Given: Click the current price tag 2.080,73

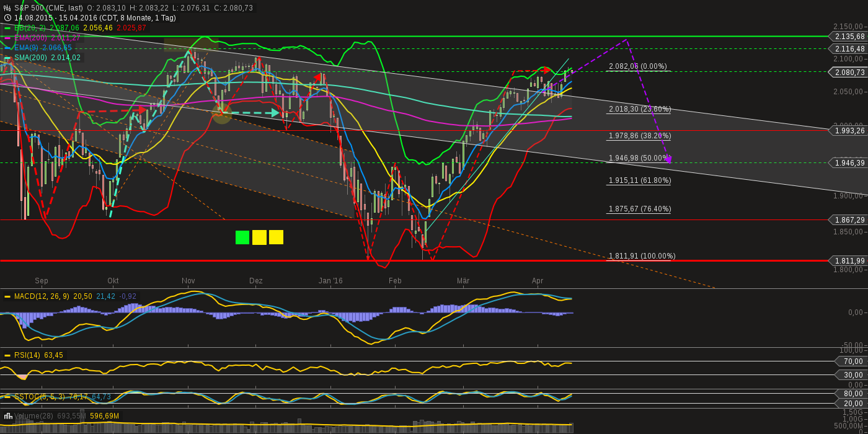Looking at the screenshot, I should click(x=849, y=73).
